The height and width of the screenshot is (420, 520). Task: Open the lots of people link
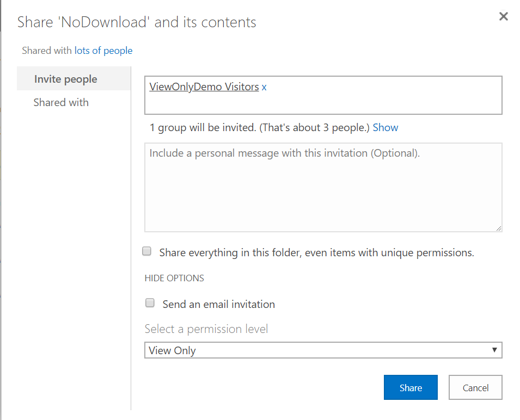click(103, 51)
